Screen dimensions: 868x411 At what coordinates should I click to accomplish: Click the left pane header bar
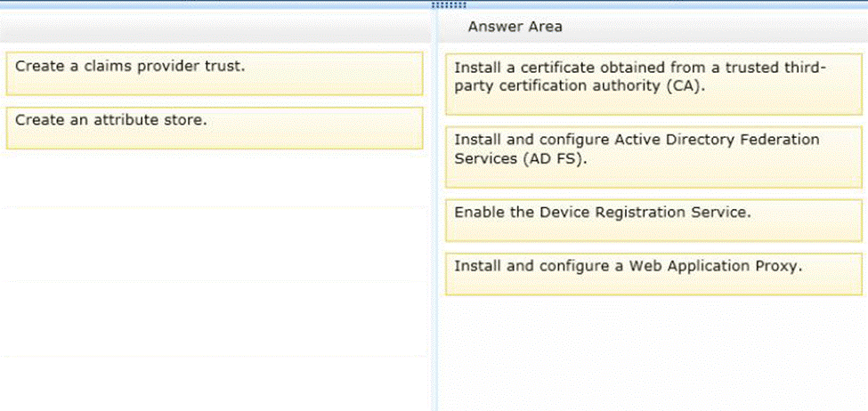tap(214, 27)
